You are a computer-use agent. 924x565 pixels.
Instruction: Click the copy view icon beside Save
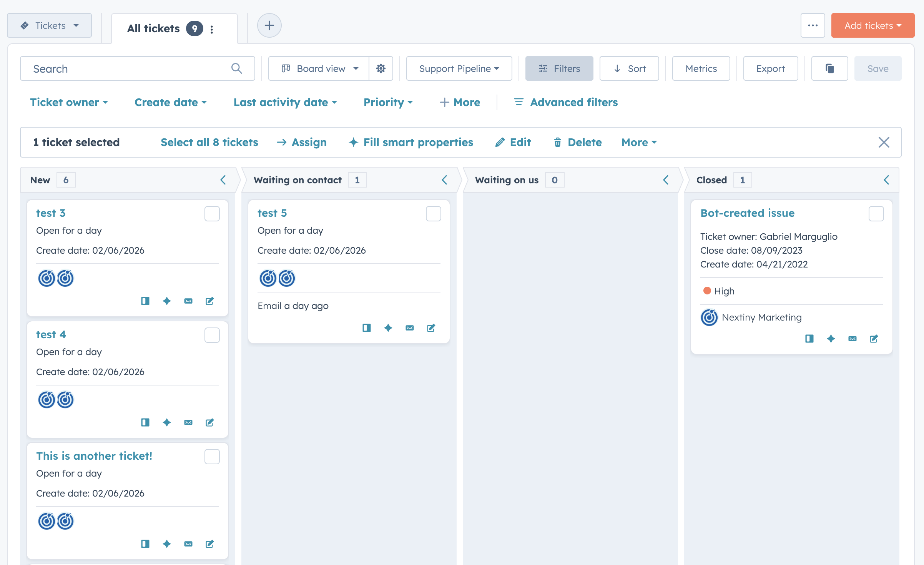coord(829,68)
